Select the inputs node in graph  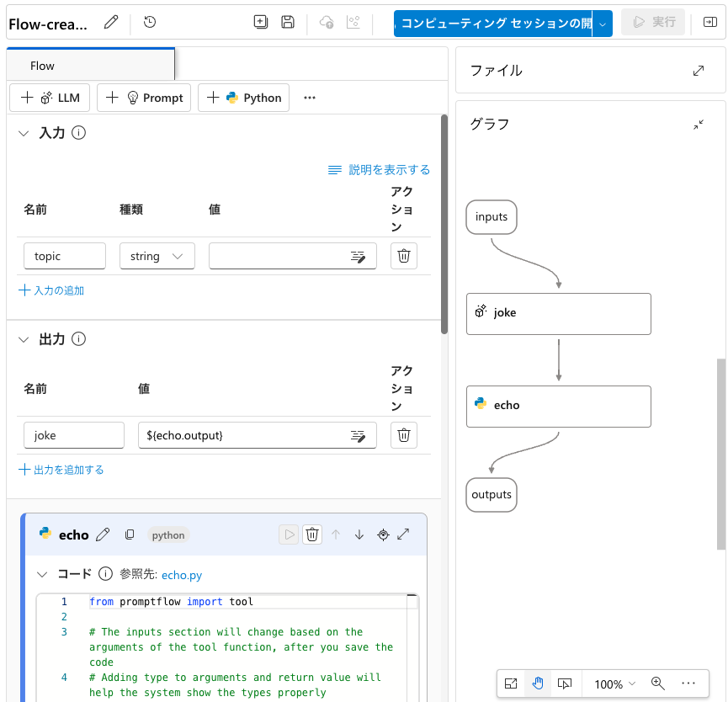(492, 217)
